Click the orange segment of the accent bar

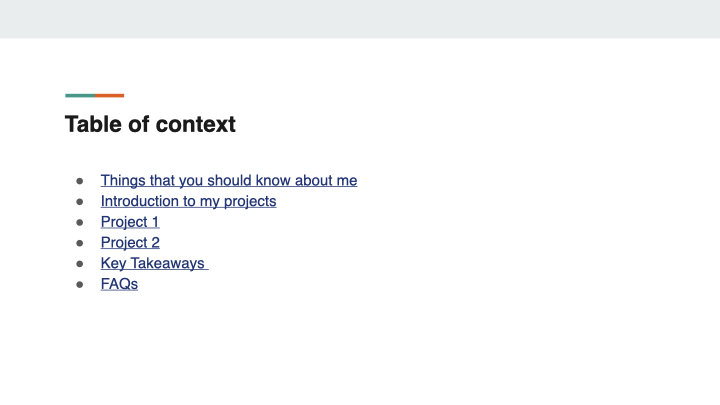coord(110,96)
